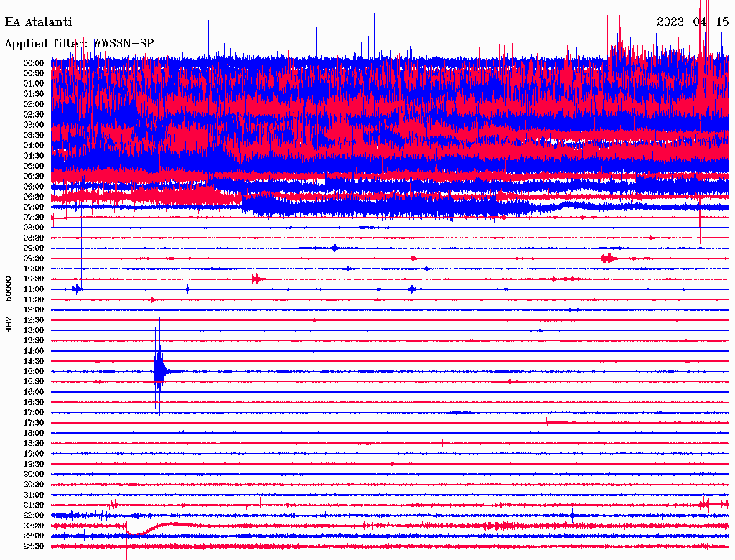Select the 01:00 time label
The height and width of the screenshot is (560, 735).
[x=34, y=83]
